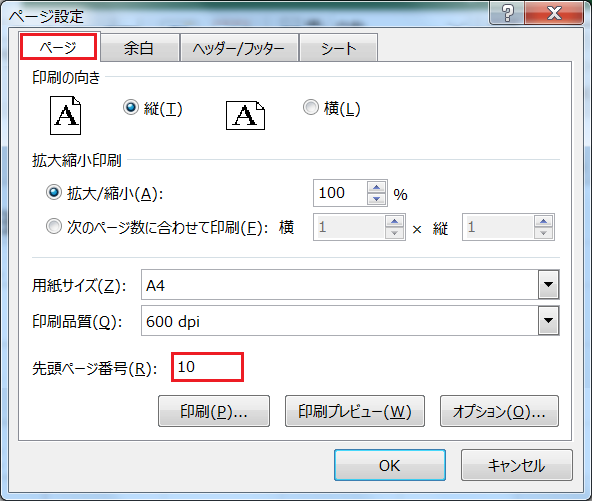Click the A4 paper size combo box

350,284
